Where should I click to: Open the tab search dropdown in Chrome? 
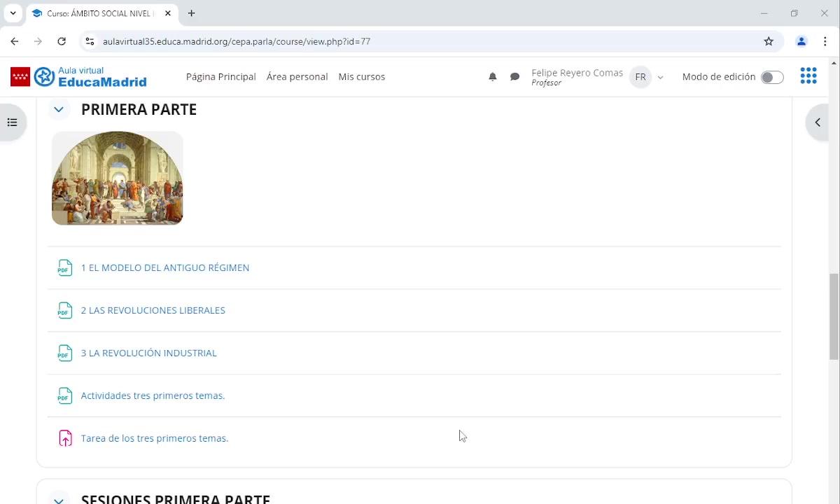[13, 13]
